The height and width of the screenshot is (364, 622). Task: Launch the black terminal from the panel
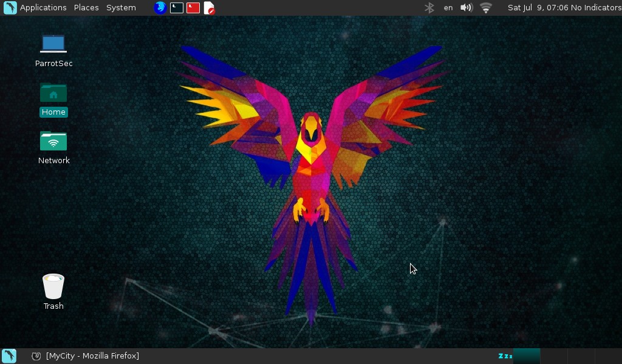pos(177,7)
